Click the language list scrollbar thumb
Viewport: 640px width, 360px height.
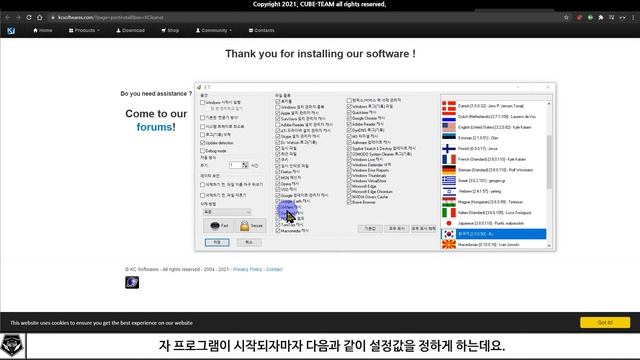click(549, 161)
